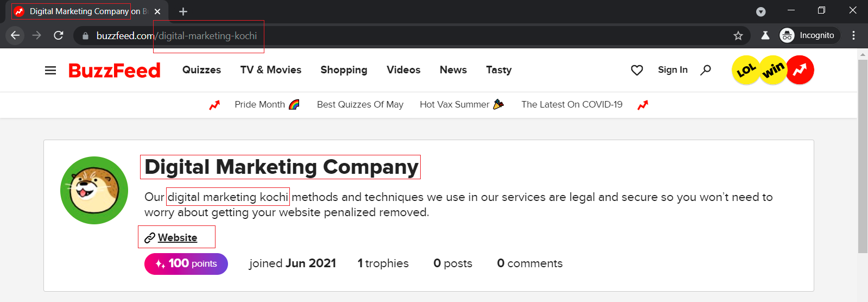Click the otter profile avatar
The width and height of the screenshot is (868, 302).
[94, 191]
